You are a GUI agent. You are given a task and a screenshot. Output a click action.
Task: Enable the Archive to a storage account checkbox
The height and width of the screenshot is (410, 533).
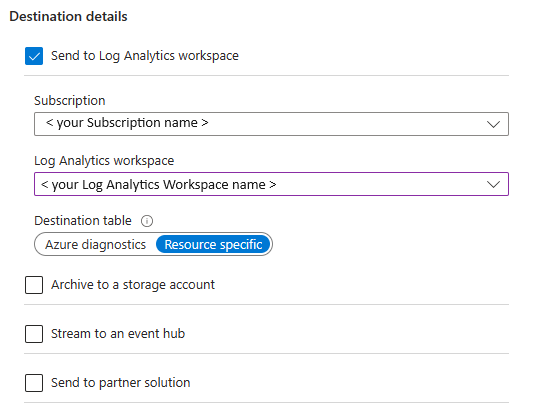34,285
